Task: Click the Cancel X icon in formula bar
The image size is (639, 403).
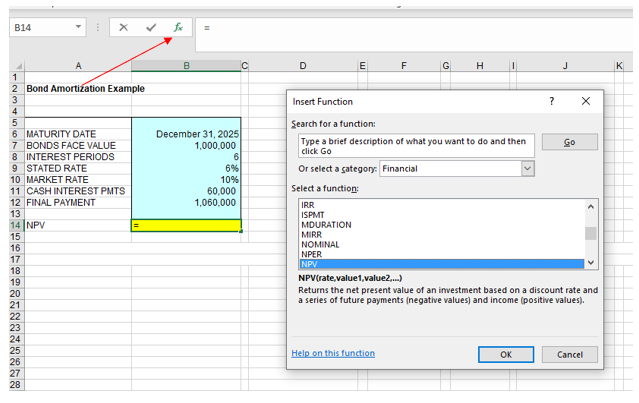Action: pos(124,28)
